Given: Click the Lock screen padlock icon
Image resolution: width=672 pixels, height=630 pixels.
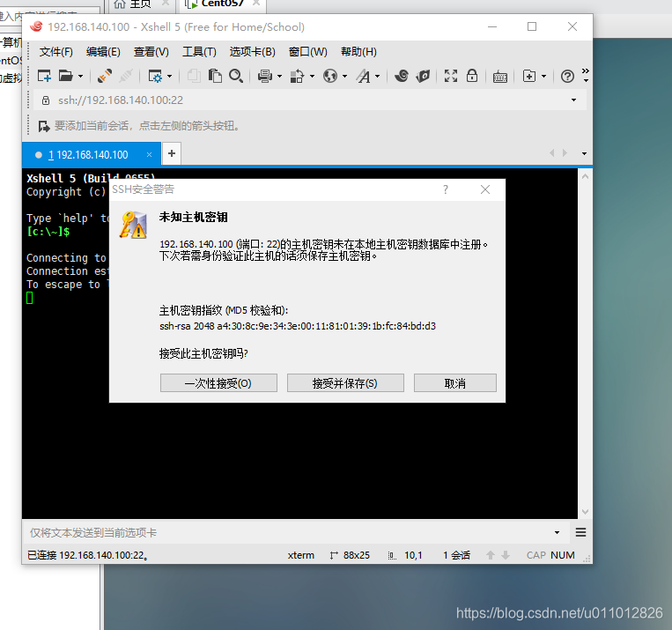Looking at the screenshot, I should pos(472,76).
